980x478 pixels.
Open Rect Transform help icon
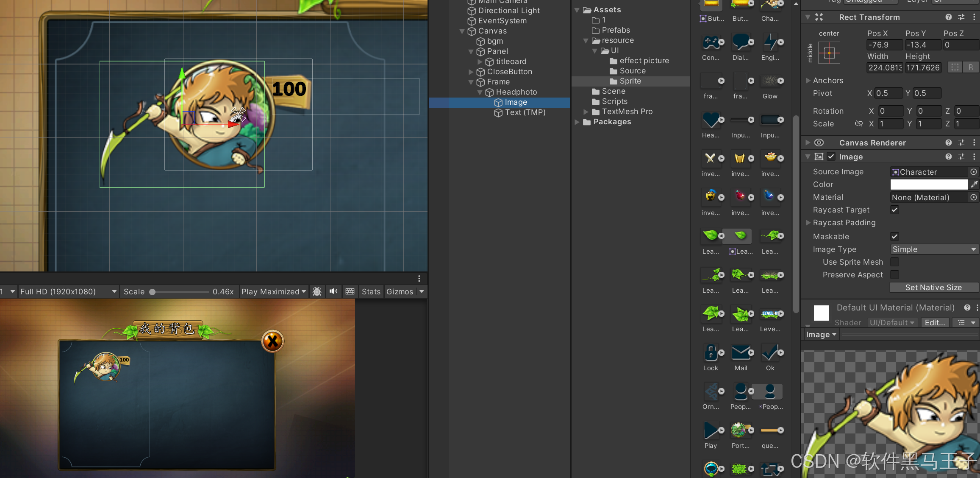(x=948, y=17)
